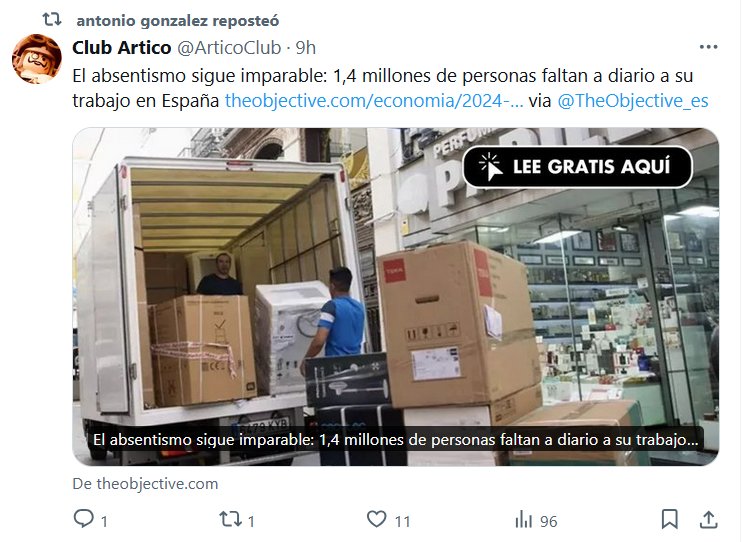Click the 9h post timestamp

click(x=306, y=47)
